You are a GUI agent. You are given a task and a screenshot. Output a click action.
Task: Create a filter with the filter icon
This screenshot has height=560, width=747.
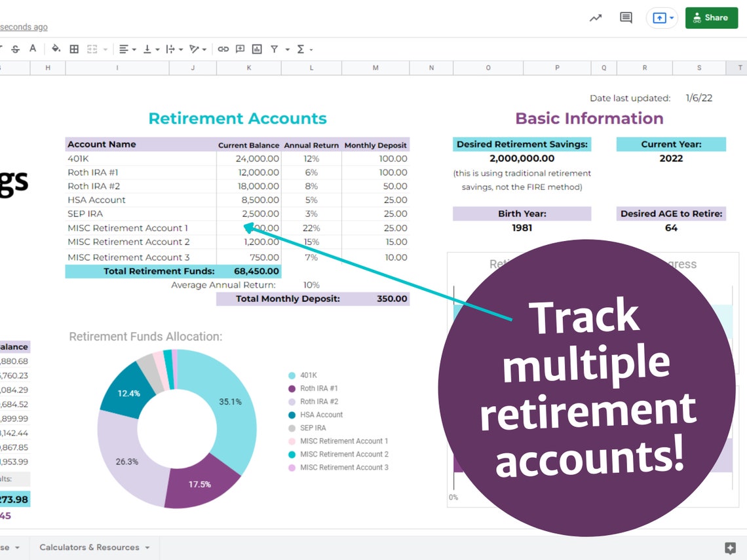click(x=276, y=49)
